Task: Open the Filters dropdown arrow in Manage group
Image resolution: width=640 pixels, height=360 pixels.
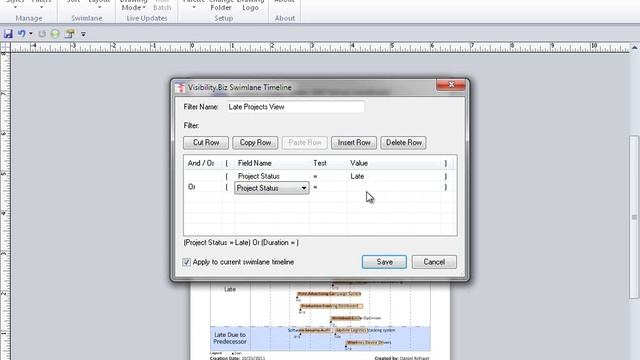Action: click(x=41, y=7)
